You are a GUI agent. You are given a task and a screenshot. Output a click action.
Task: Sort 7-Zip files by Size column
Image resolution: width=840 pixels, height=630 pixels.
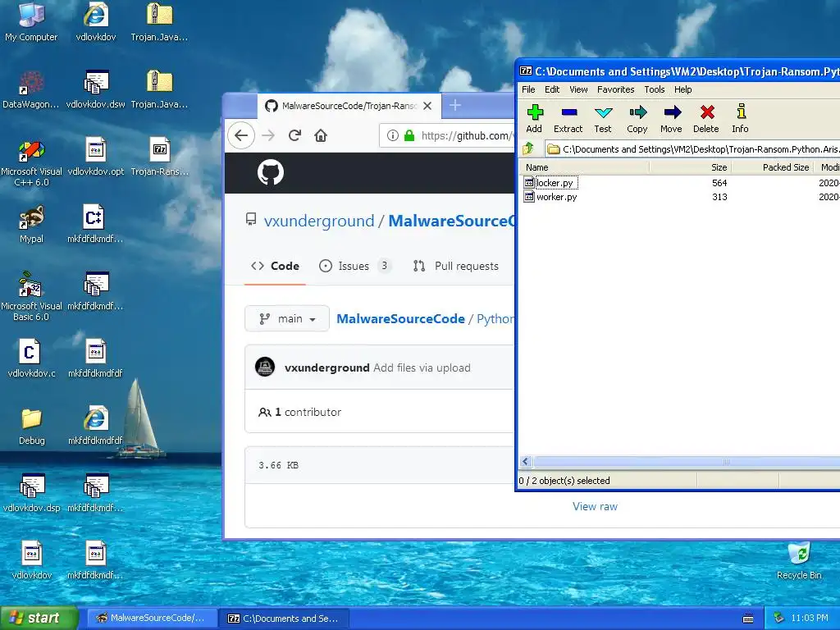point(691,167)
